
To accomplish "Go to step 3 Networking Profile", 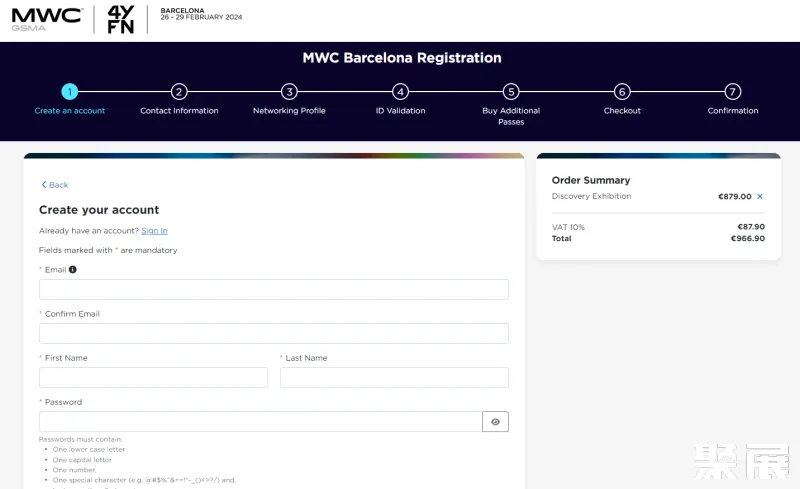I will [289, 91].
